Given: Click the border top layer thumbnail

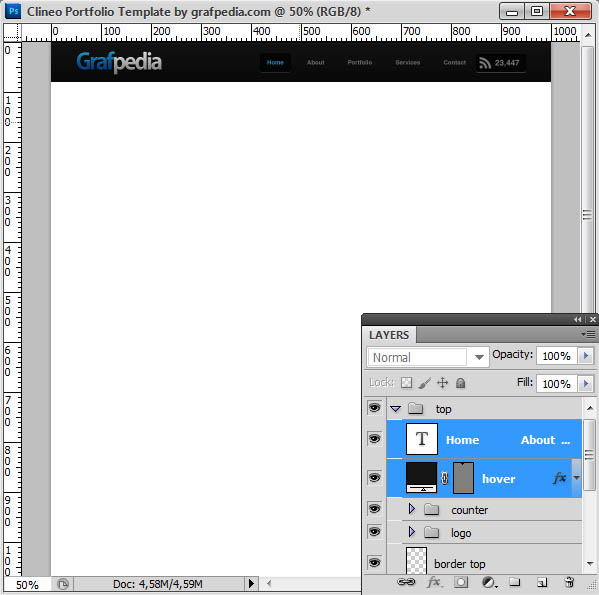Looking at the screenshot, I should [x=416, y=561].
